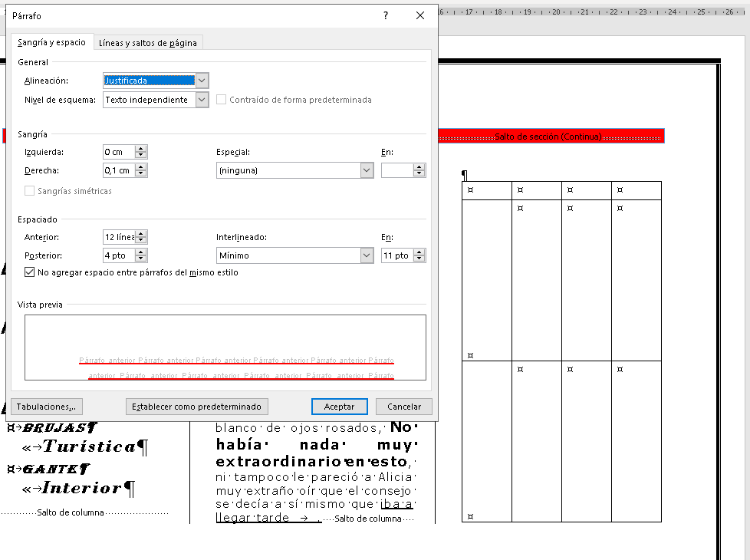Increase Interlineado En value up arrow
The width and height of the screenshot is (750, 560).
click(419, 252)
